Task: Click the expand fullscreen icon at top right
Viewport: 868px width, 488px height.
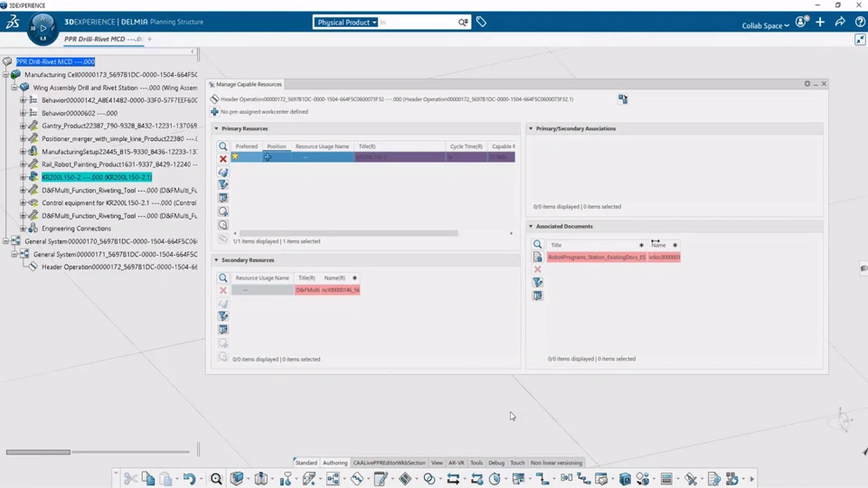Action: 860,40
